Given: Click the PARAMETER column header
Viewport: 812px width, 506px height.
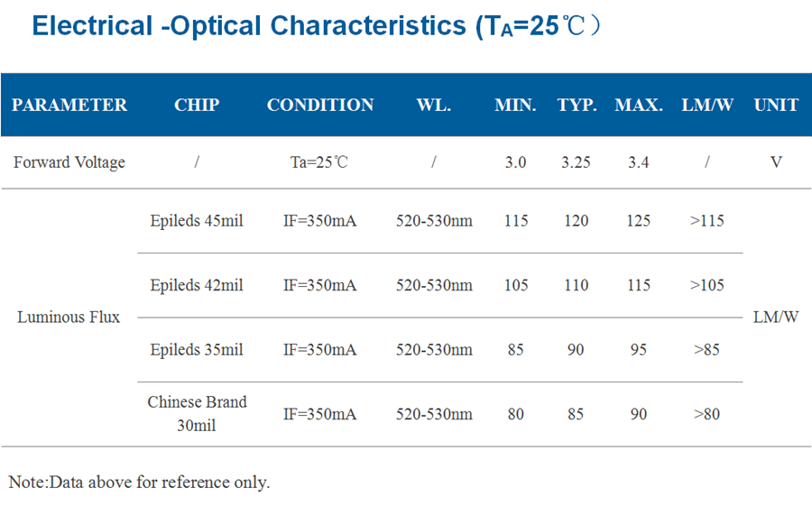Looking at the screenshot, I should point(69,106).
